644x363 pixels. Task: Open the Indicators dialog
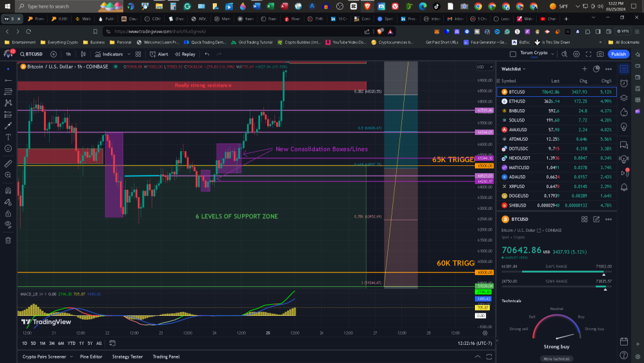coord(109,54)
